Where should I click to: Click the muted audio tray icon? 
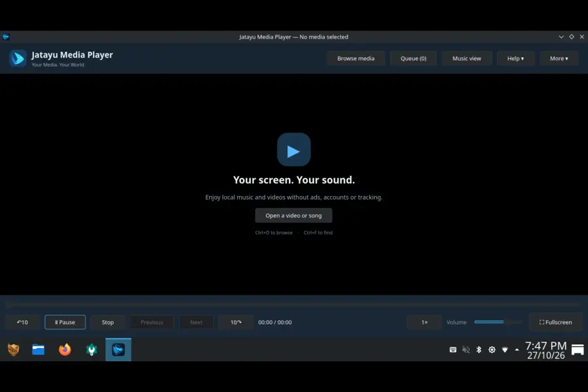click(x=466, y=350)
